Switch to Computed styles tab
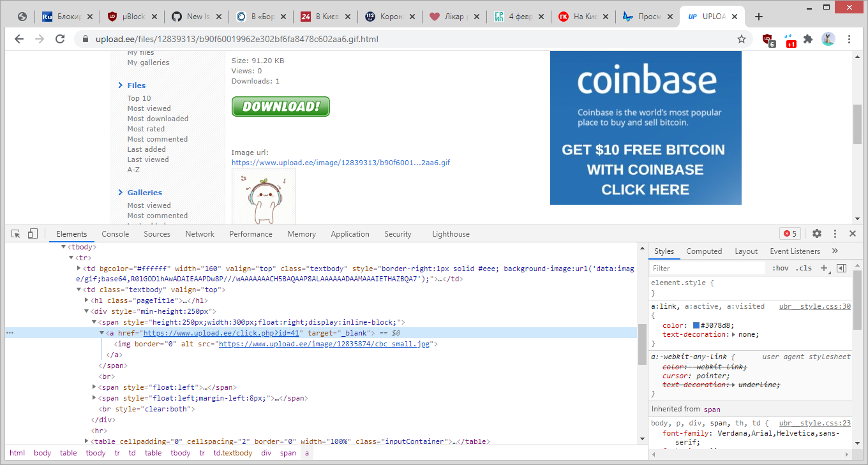Image resolution: width=868 pixels, height=465 pixels. pos(704,251)
